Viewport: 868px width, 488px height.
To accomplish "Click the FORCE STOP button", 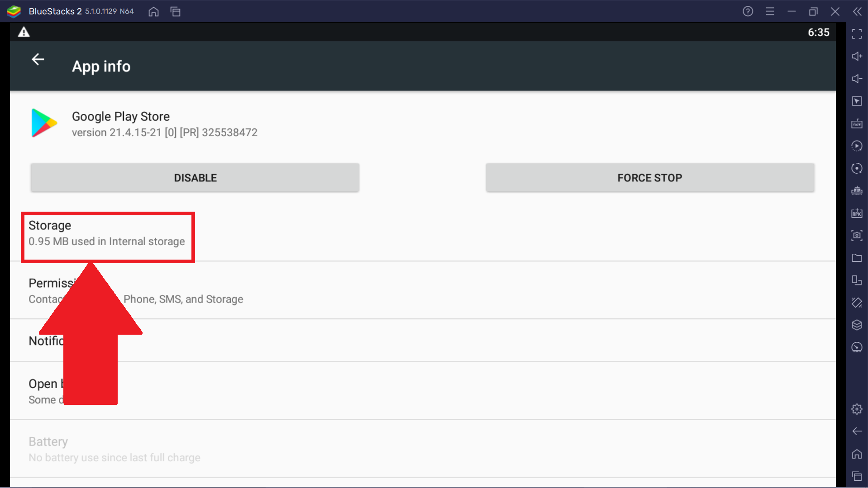I will pyautogui.click(x=650, y=178).
